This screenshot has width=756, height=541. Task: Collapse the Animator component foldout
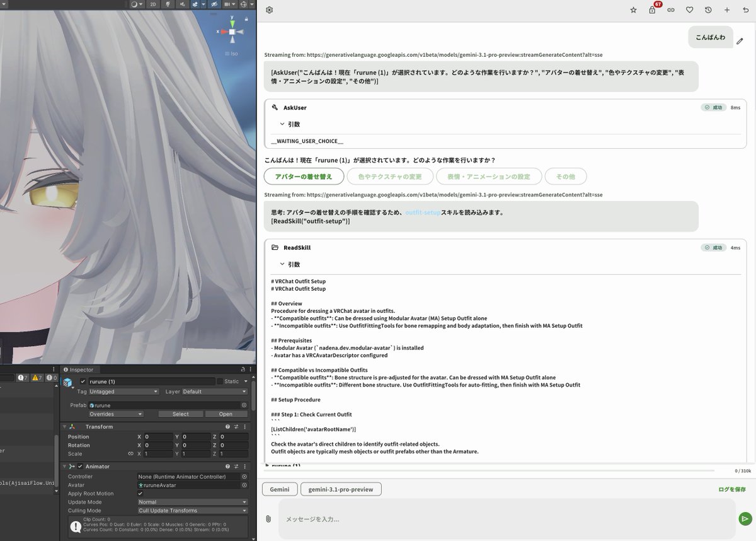[x=64, y=467]
